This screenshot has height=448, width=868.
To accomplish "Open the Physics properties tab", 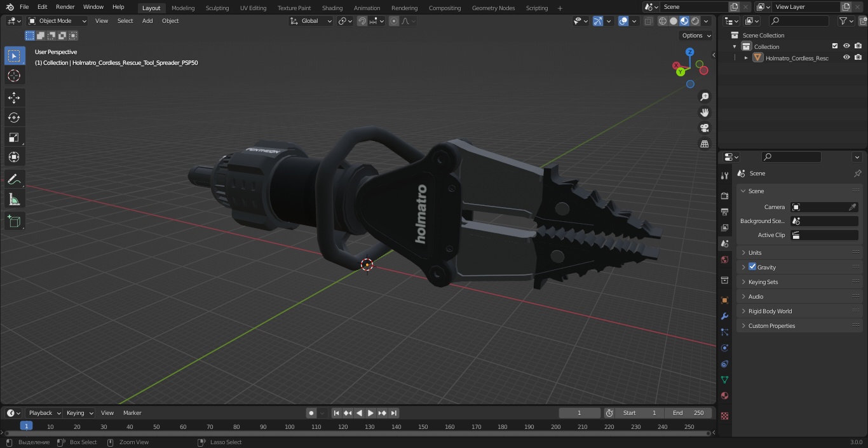I will 724,348.
